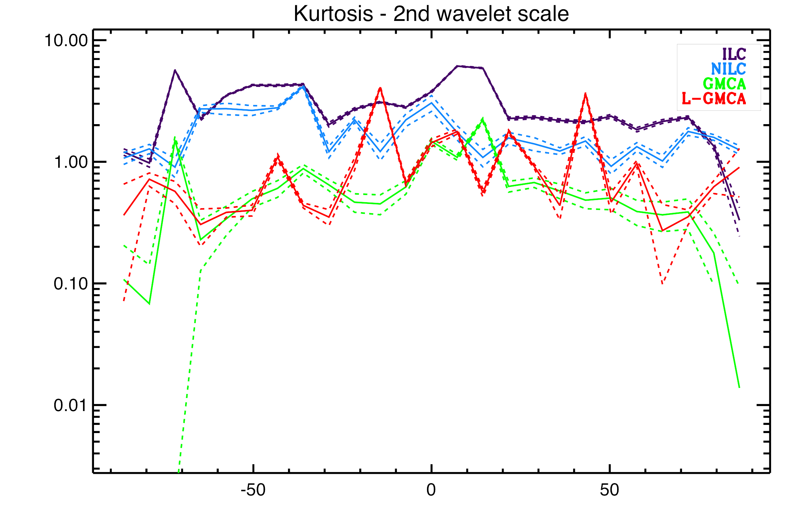Image resolution: width=798 pixels, height=532 pixels.
Task: Click the red L-GMCA legend label
Action: point(714,99)
